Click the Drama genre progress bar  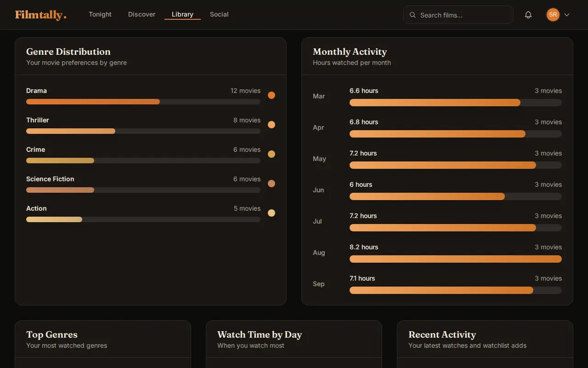coord(143,102)
